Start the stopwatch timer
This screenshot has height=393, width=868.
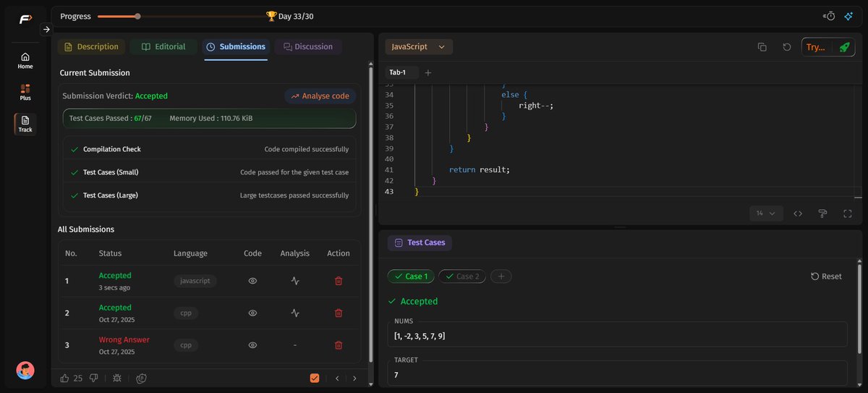(x=830, y=16)
